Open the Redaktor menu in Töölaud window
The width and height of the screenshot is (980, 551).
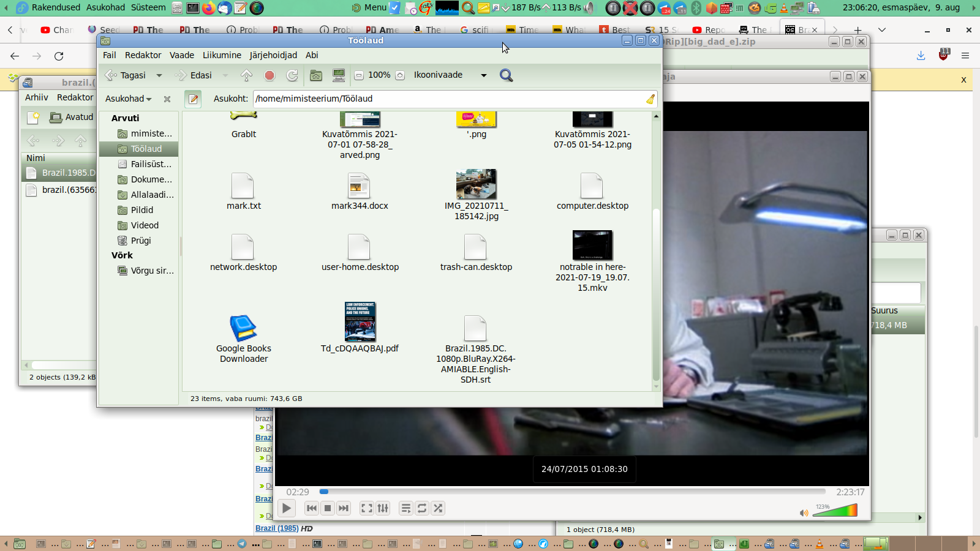[143, 55]
